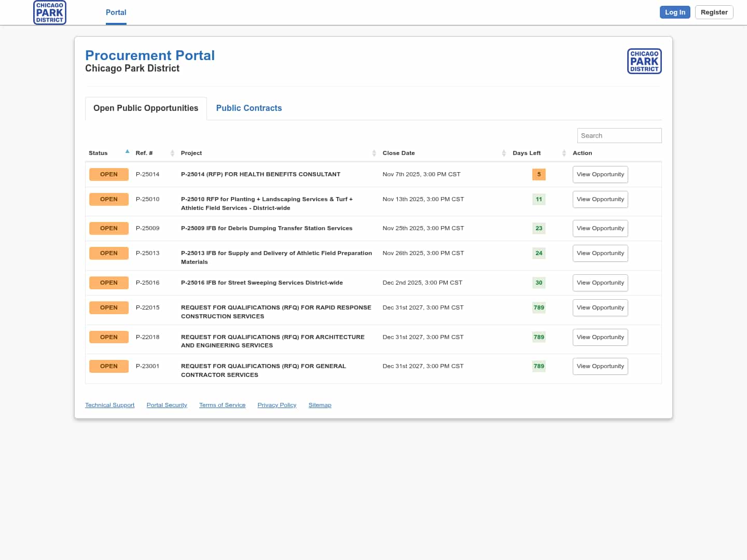
Task: Click the Chicago Park District logo in header
Action: click(x=50, y=12)
